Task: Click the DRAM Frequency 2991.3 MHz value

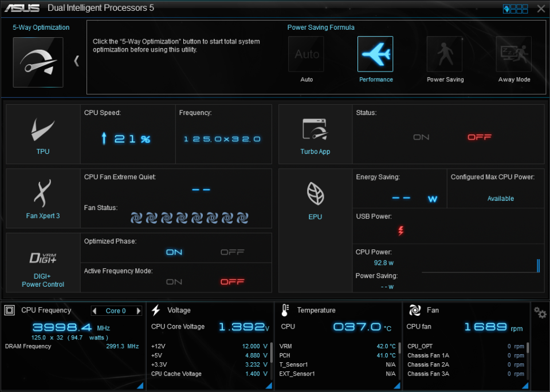Action: pyautogui.click(x=123, y=346)
